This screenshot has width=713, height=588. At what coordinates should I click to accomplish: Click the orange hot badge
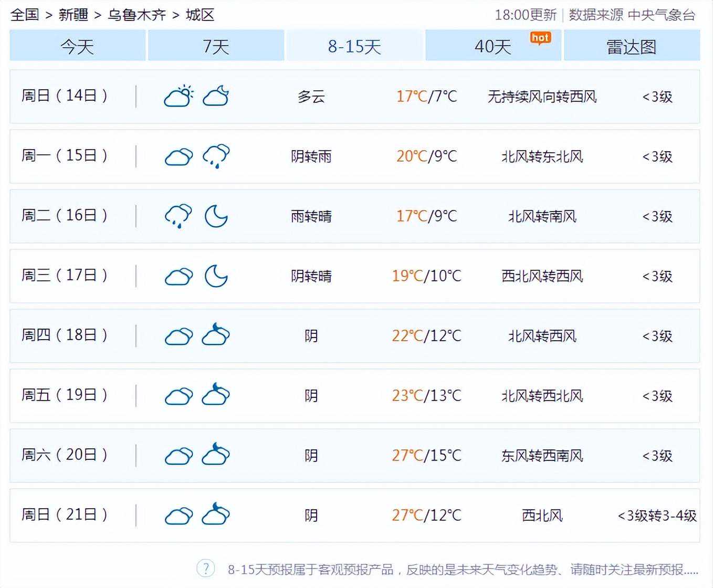[x=540, y=38]
